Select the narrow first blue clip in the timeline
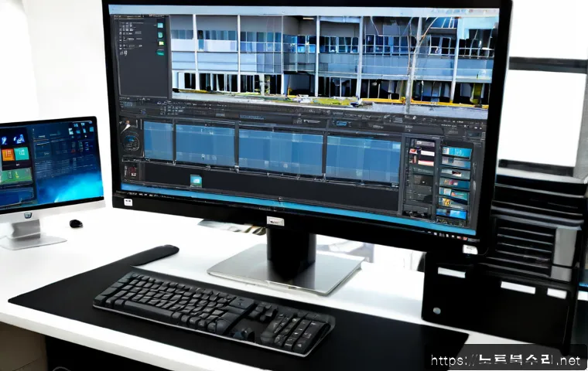Screen dimensions: 588x371 (159, 141)
